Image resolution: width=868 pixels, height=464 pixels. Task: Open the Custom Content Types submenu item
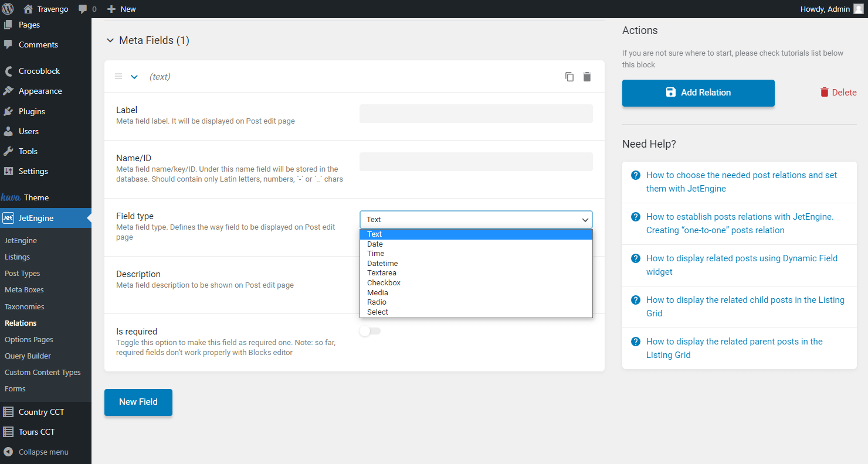pyautogui.click(x=42, y=372)
